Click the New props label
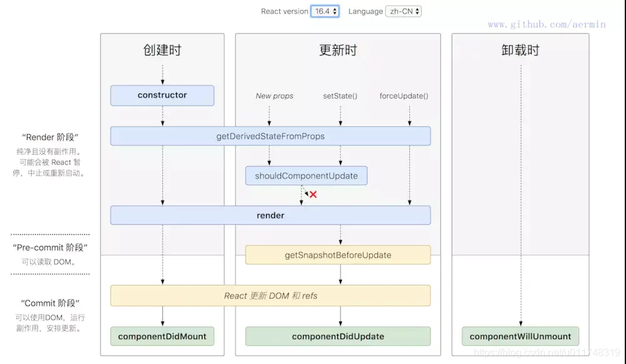The width and height of the screenshot is (626, 364). click(274, 96)
